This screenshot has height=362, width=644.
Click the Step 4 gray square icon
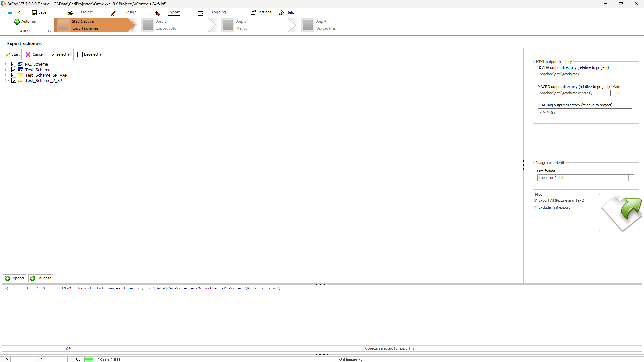tap(308, 25)
